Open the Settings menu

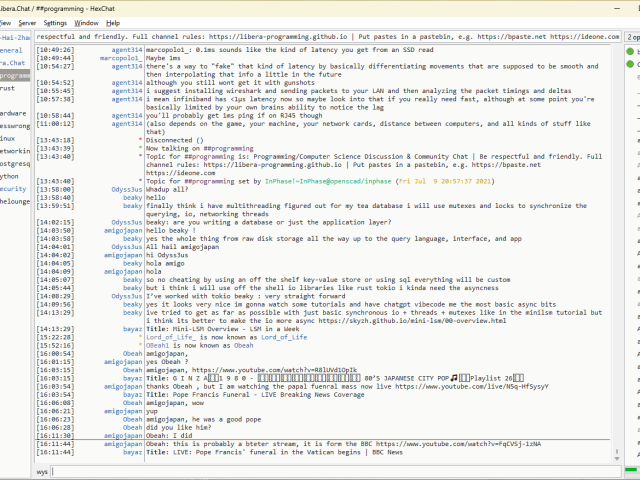point(55,22)
